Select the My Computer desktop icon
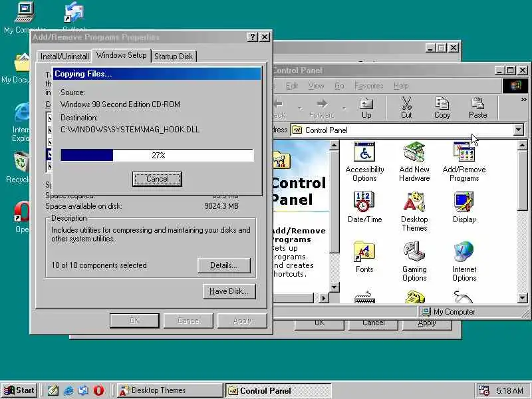The image size is (532, 399). 25,17
